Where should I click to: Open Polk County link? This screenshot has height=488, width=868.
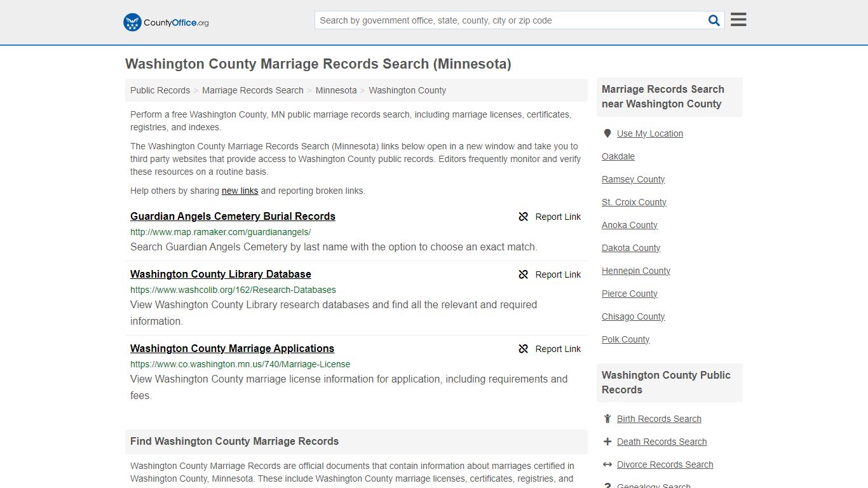click(x=626, y=339)
